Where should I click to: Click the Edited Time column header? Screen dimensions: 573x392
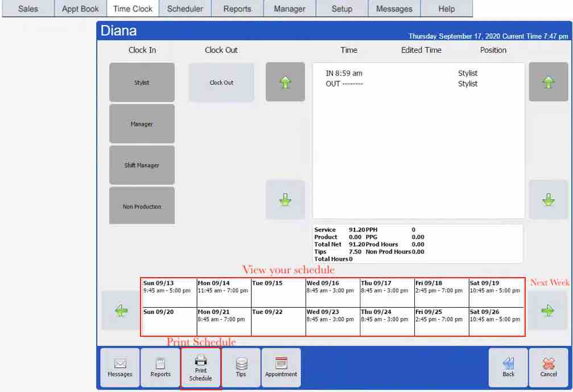tap(421, 50)
